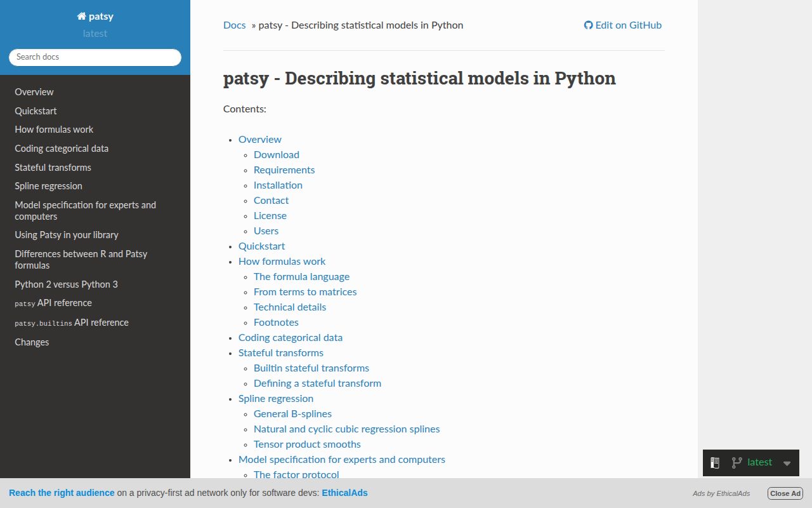Follow Tensor product smooths link

pyautogui.click(x=307, y=444)
